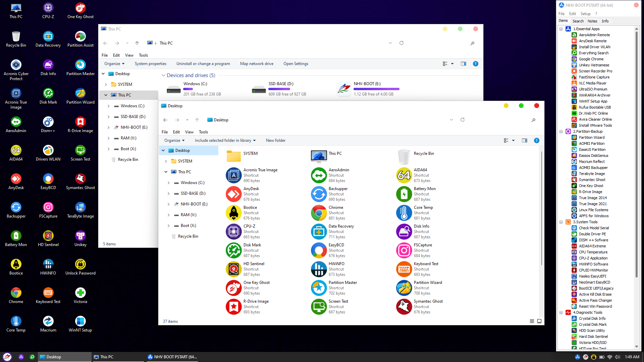Open Include selected folder in library dropdown

(x=225, y=140)
